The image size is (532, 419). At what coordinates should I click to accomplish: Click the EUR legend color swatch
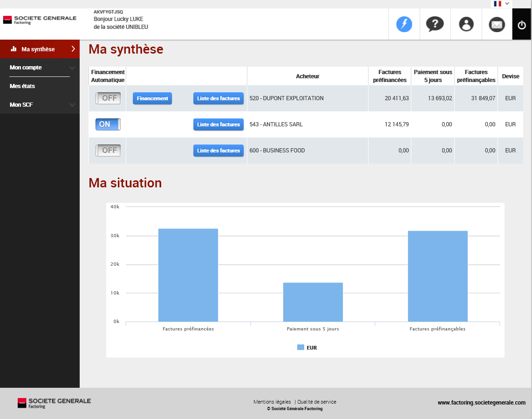300,348
